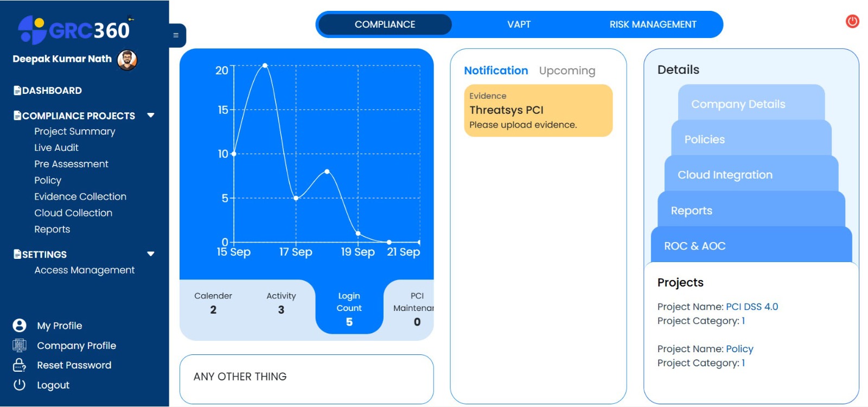Open My Profile person icon
Screen dimensions: 868x407
pos(20,326)
